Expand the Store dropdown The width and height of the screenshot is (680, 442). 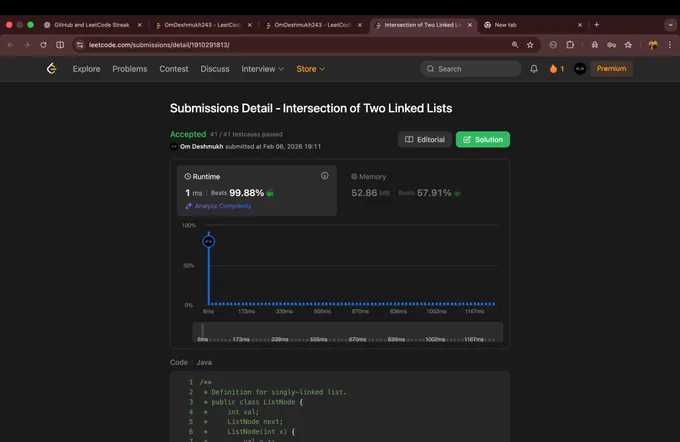tap(311, 69)
